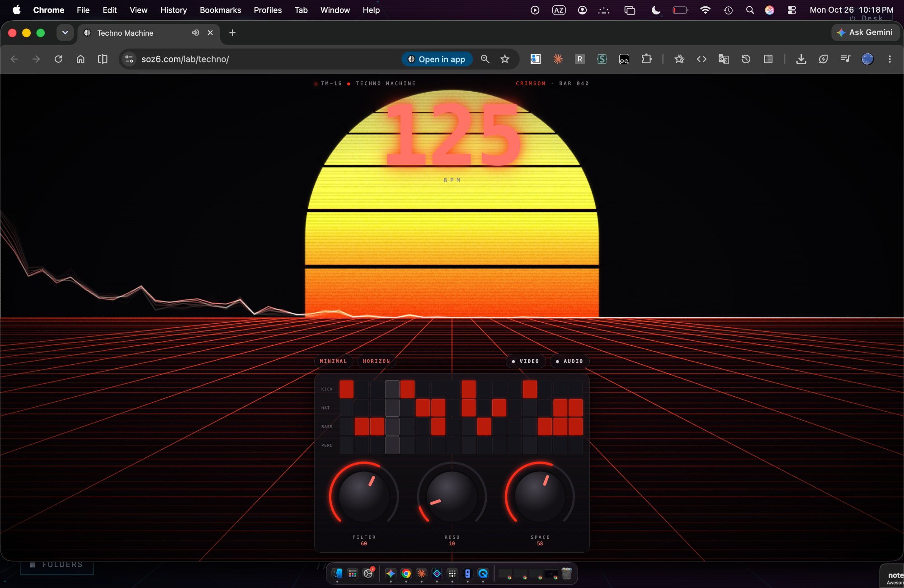Open a new tab with plus icon
Image resolution: width=904 pixels, height=588 pixels.
pyautogui.click(x=232, y=33)
